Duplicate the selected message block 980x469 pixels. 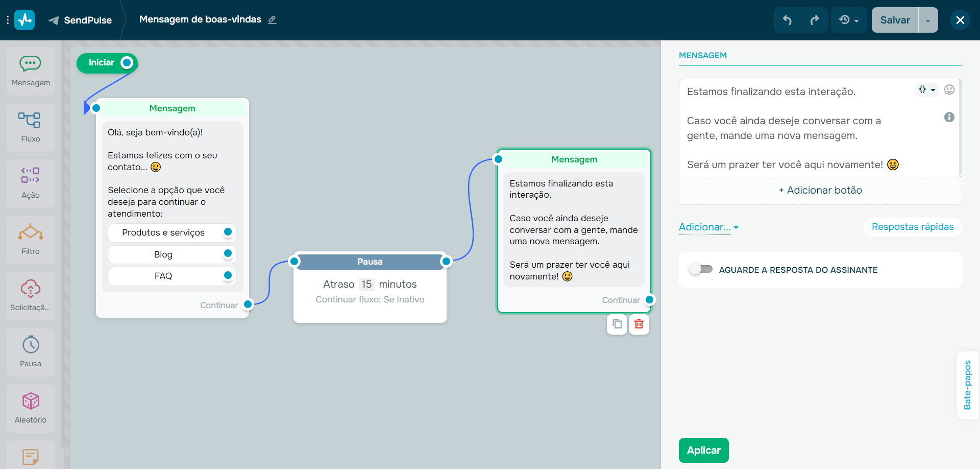click(617, 324)
